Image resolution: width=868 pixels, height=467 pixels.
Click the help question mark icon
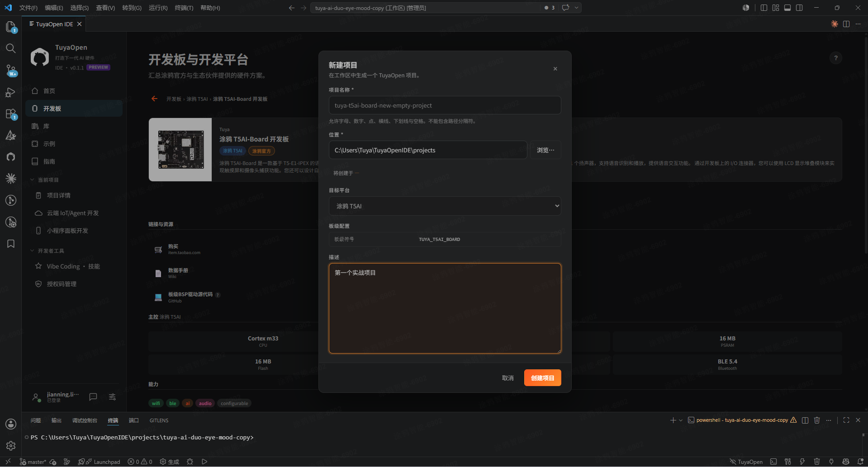[836, 58]
